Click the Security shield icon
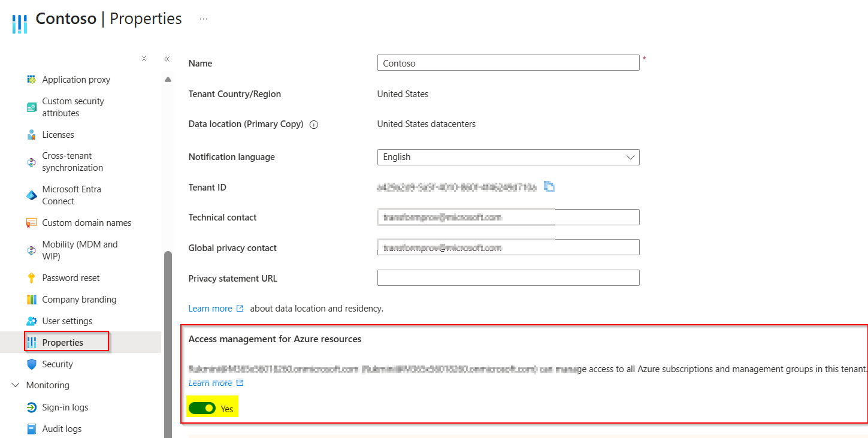The image size is (868, 438). 32,364
